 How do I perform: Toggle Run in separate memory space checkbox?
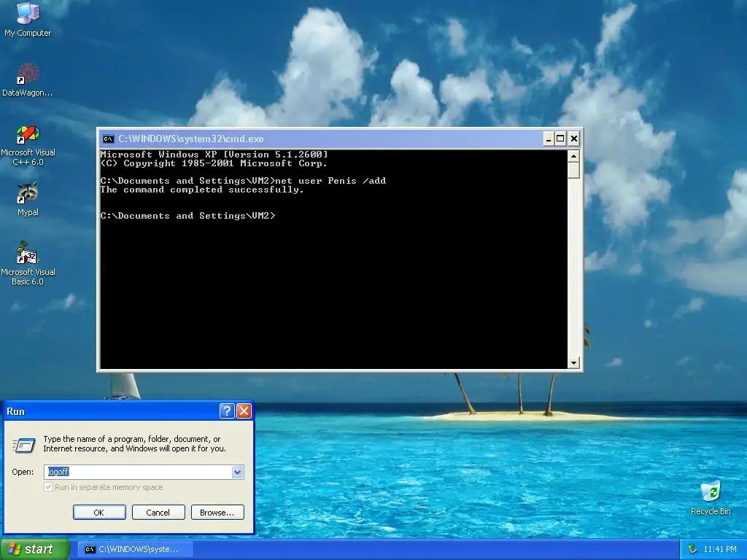(48, 487)
